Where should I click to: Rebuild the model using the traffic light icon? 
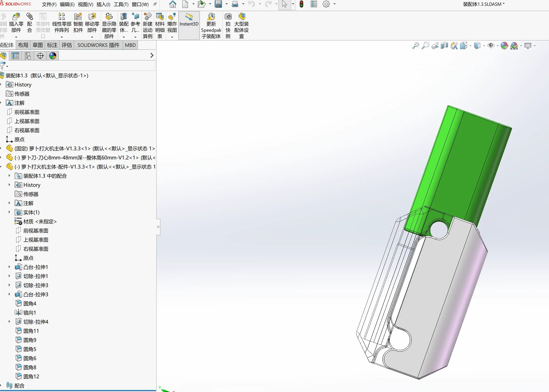[x=301, y=4]
